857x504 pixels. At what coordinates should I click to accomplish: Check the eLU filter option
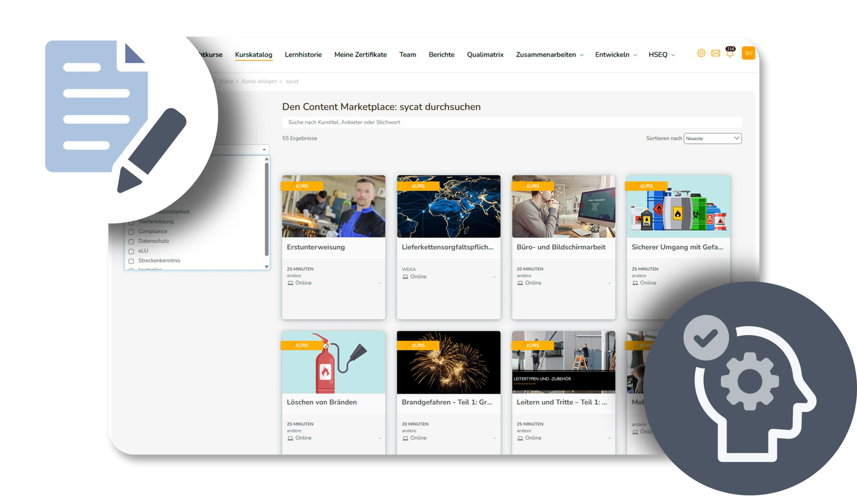point(131,252)
